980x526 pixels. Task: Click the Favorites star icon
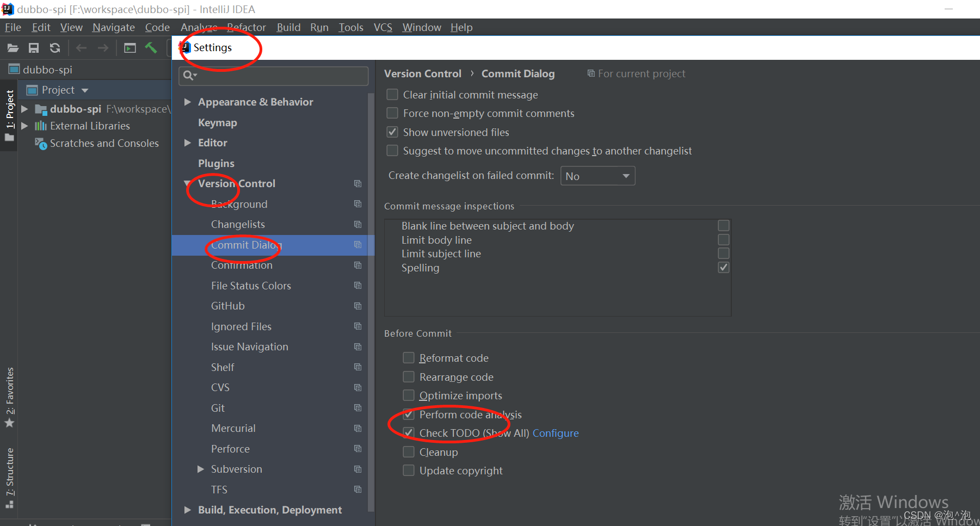click(x=9, y=423)
